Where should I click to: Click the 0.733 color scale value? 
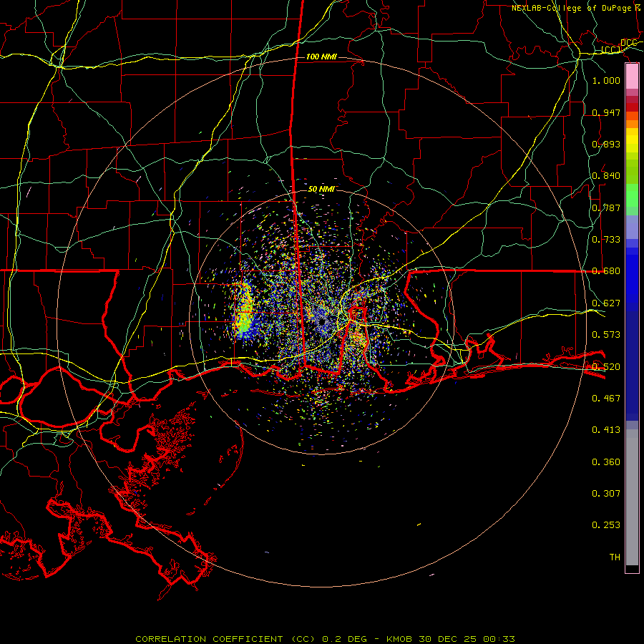pyautogui.click(x=606, y=239)
